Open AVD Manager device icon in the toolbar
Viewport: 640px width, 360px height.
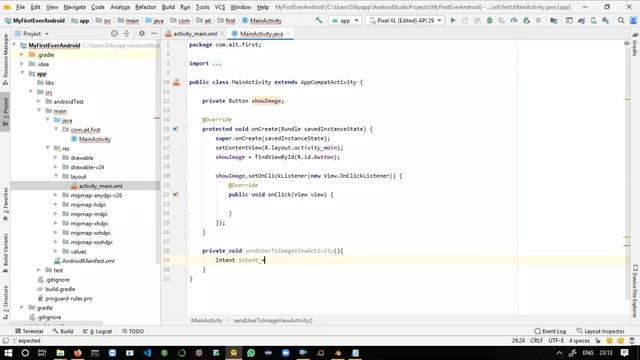point(593,20)
